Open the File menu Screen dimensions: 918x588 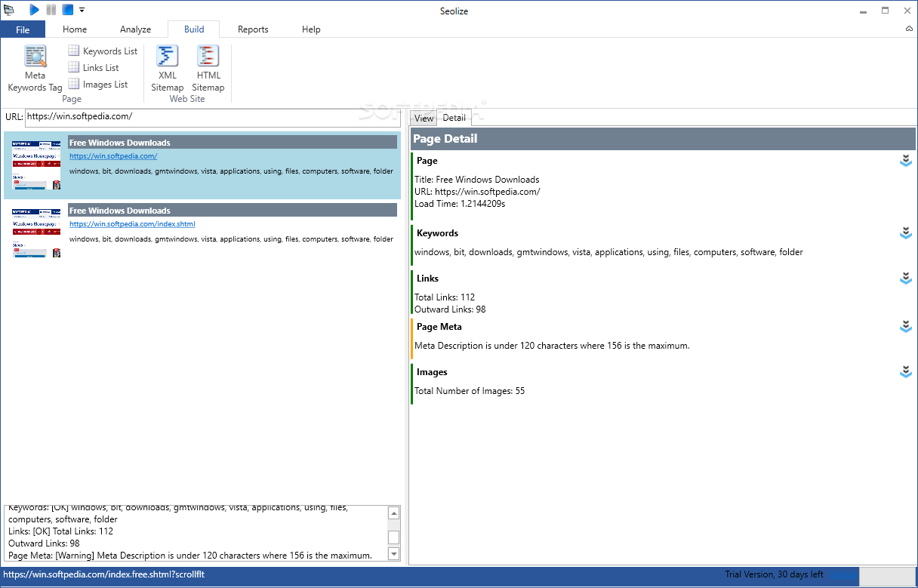pos(23,29)
